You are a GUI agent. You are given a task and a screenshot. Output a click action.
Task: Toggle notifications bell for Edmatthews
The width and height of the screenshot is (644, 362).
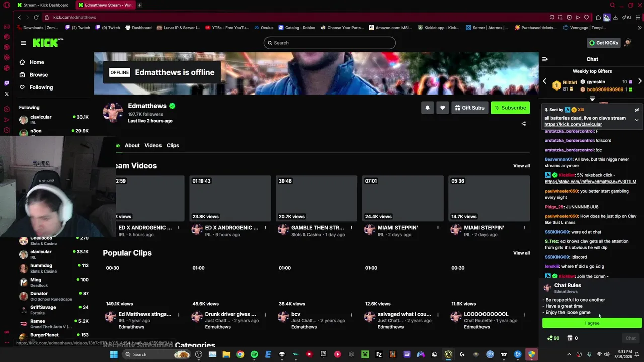427,108
